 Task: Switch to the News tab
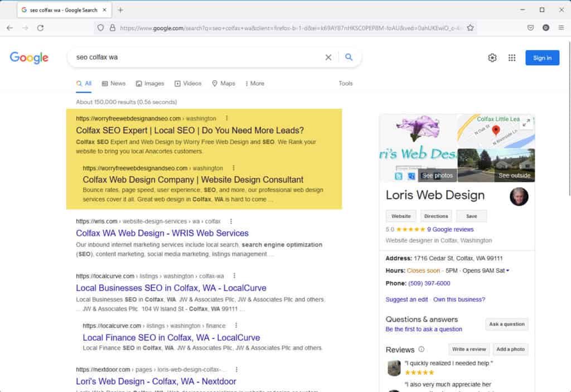(x=114, y=84)
